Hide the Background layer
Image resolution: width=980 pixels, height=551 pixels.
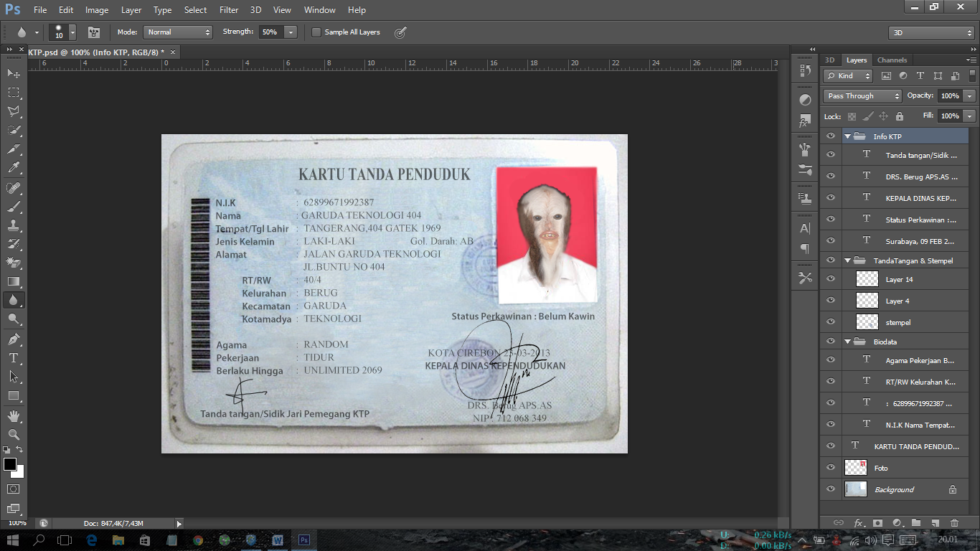tap(831, 489)
